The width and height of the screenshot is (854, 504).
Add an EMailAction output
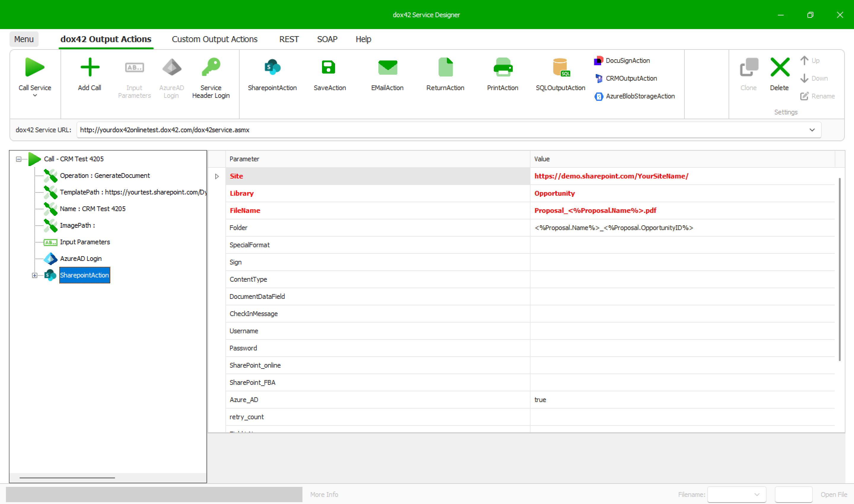coord(387,75)
